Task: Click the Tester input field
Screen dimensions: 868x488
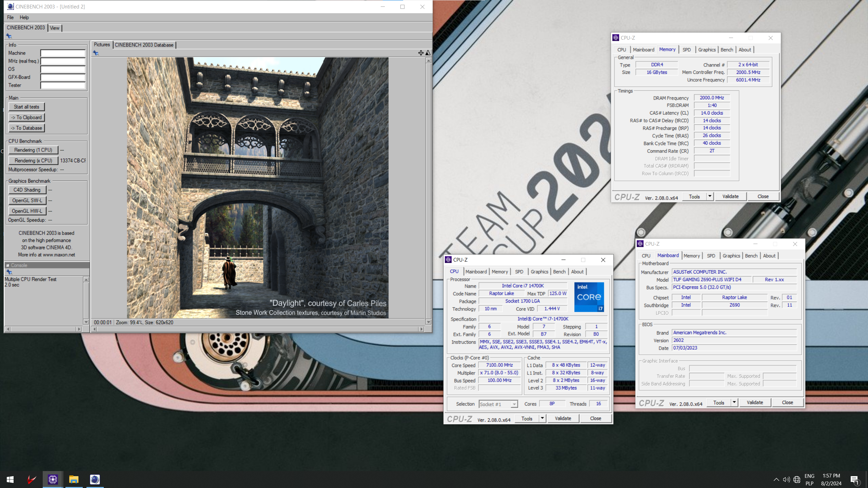Action: tap(63, 85)
